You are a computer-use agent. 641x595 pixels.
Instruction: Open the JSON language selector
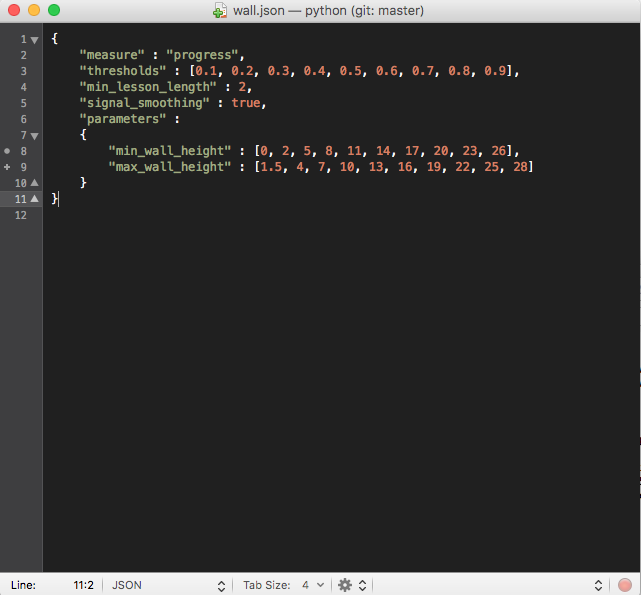click(168, 585)
